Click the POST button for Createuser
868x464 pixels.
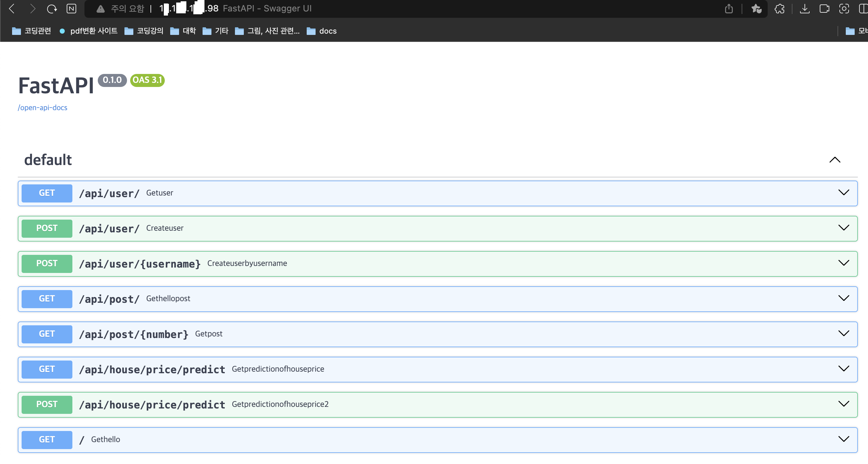(x=47, y=228)
